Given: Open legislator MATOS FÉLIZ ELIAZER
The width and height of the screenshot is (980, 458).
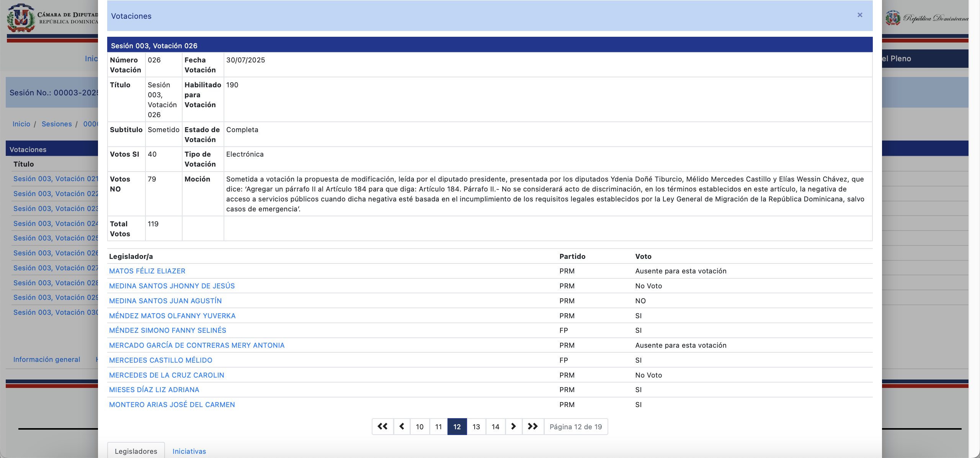Looking at the screenshot, I should [147, 271].
